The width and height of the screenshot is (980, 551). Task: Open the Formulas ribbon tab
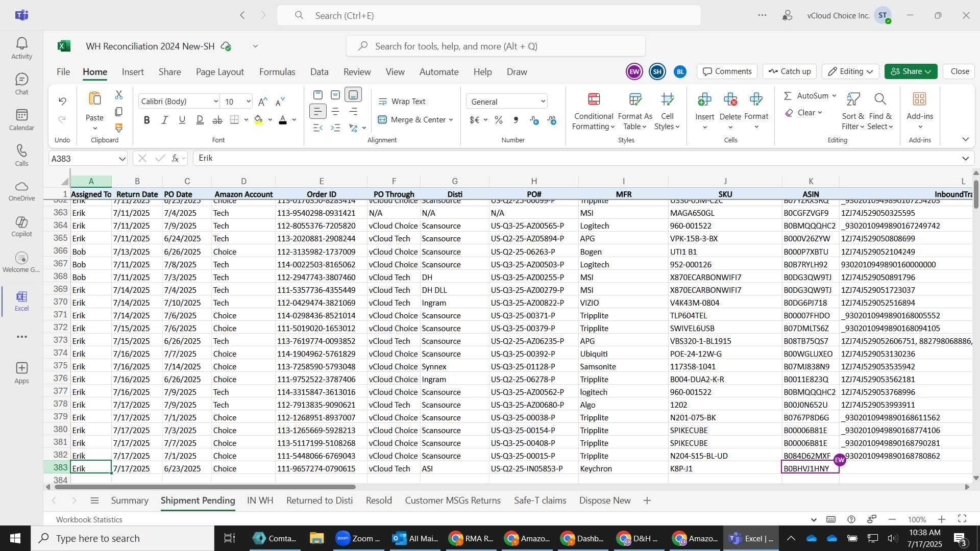pos(277,72)
